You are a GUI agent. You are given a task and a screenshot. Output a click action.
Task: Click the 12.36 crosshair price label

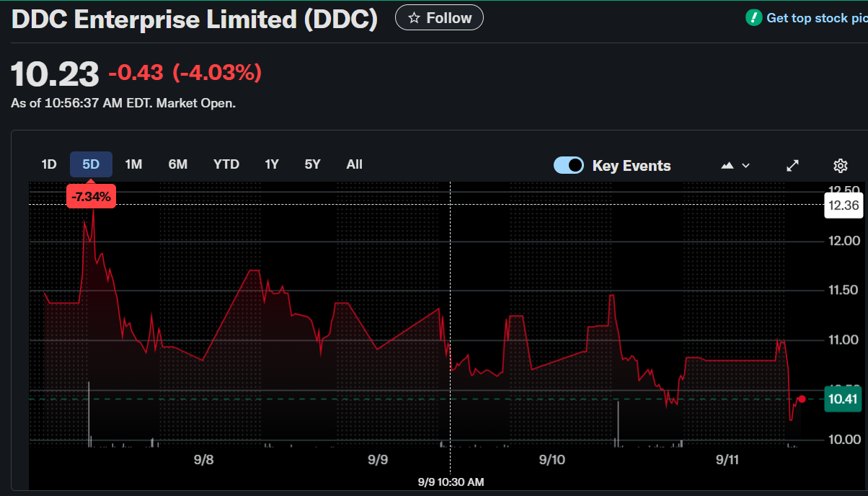[843, 205]
